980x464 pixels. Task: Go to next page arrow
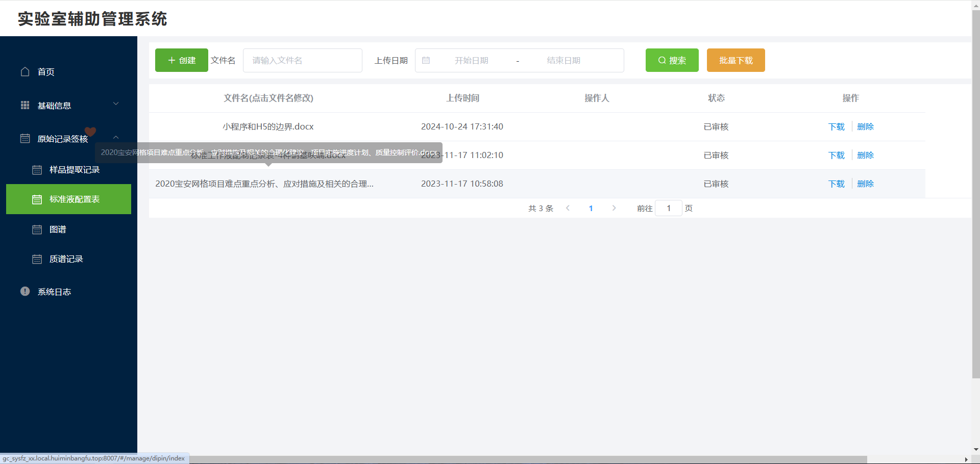click(614, 208)
